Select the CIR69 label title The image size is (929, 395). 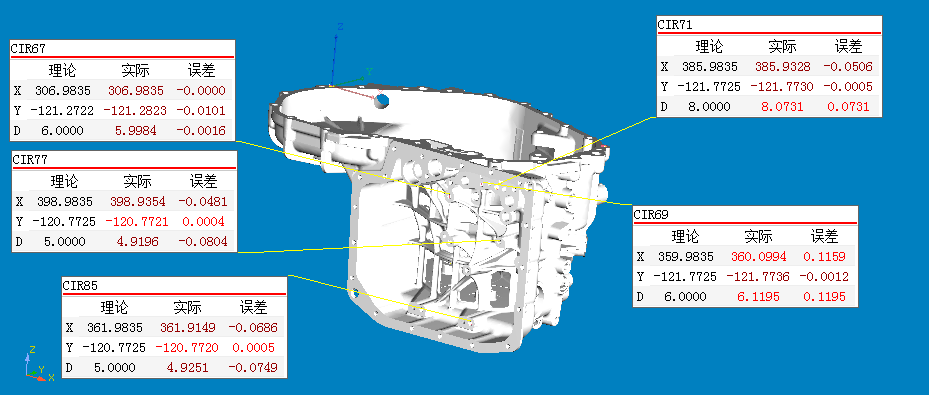tap(651, 214)
